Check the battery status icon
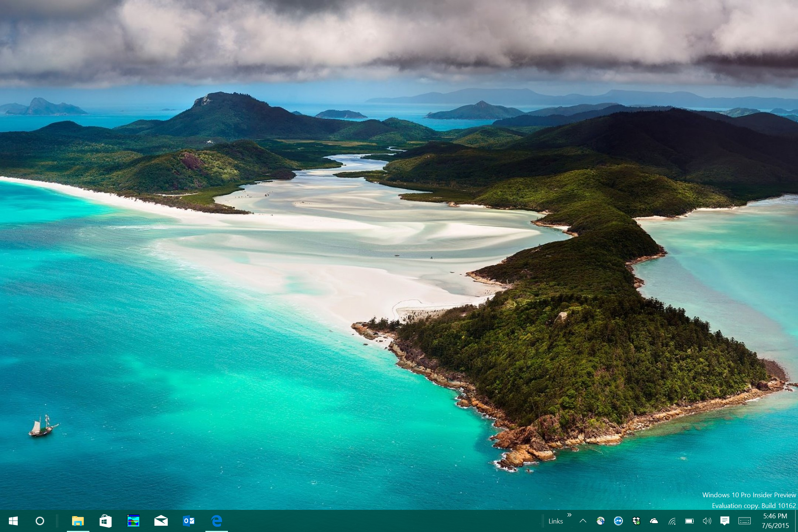Screen dimensions: 798x532 [x=689, y=521]
